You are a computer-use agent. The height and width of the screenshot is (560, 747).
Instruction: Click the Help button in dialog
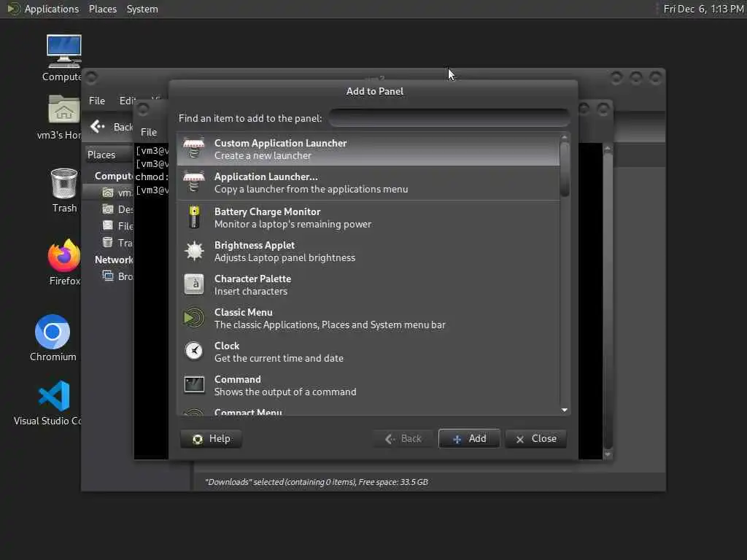211,438
